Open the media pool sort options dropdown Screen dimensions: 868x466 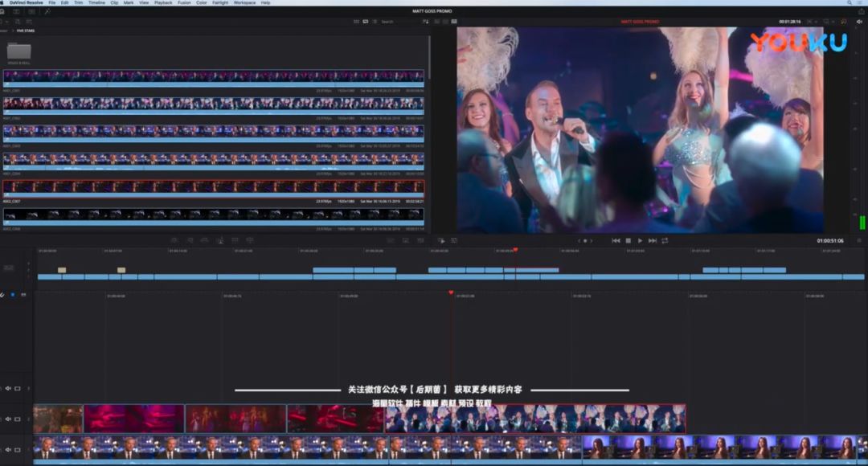tap(425, 22)
